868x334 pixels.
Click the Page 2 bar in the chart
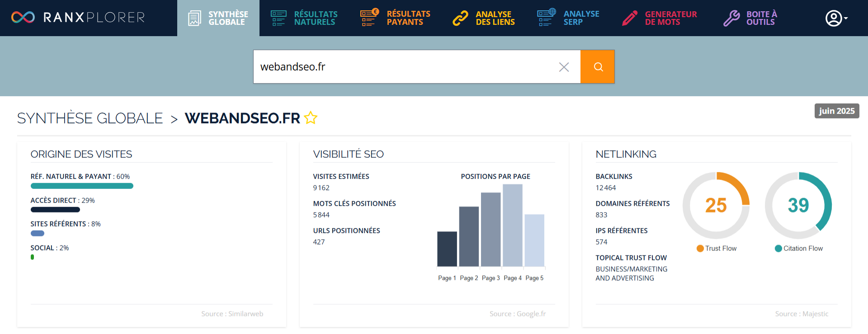469,236
